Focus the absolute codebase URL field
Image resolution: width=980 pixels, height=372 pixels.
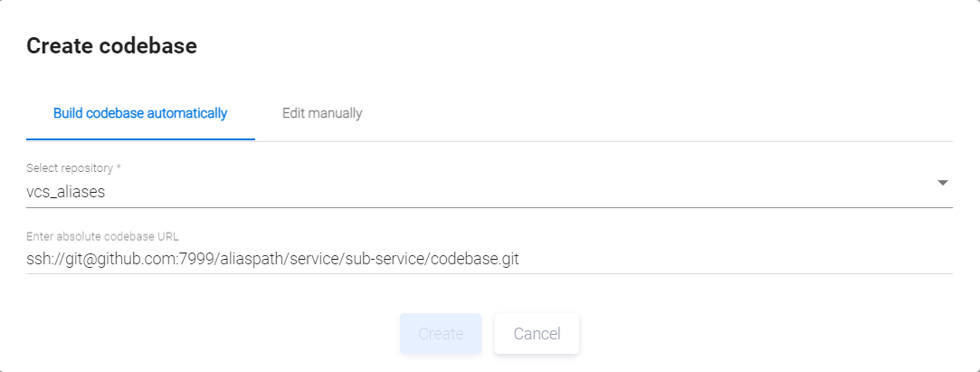489,259
